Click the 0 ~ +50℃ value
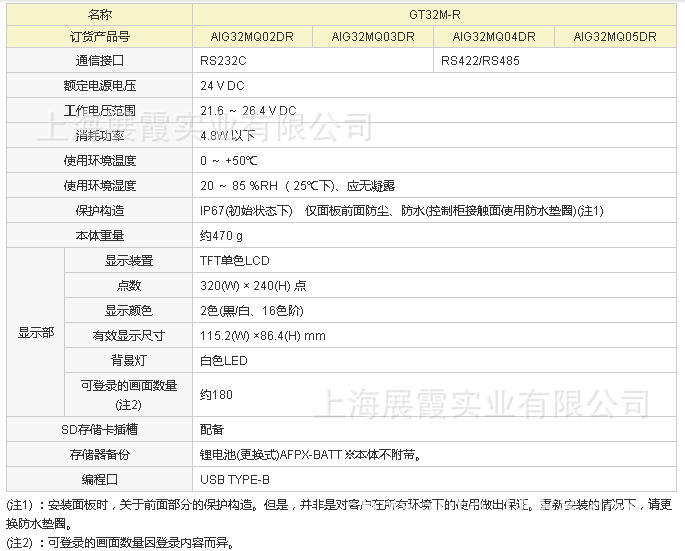 click(x=229, y=161)
